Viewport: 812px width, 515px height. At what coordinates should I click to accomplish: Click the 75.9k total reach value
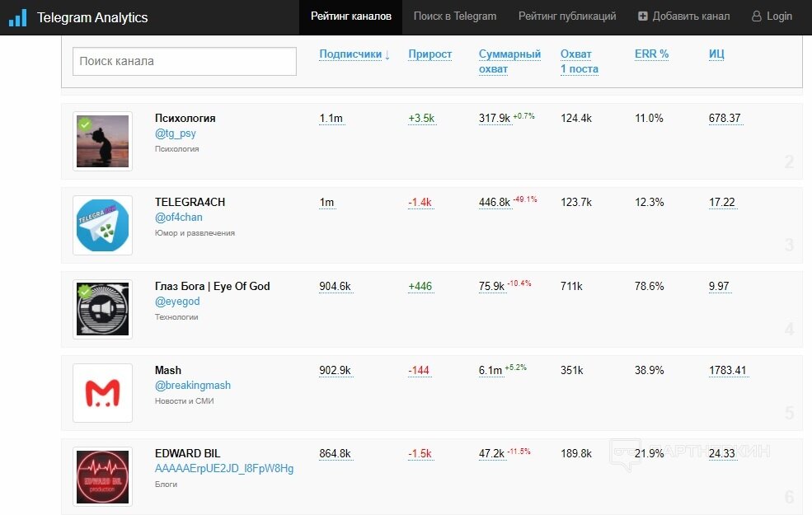[x=491, y=286]
